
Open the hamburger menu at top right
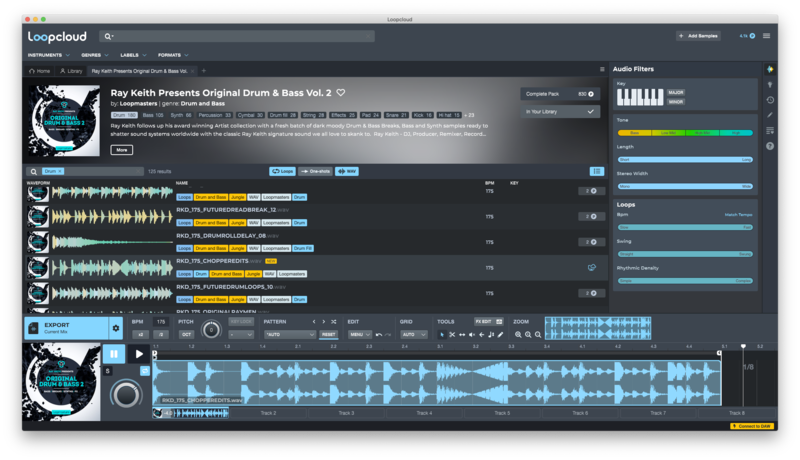click(767, 36)
